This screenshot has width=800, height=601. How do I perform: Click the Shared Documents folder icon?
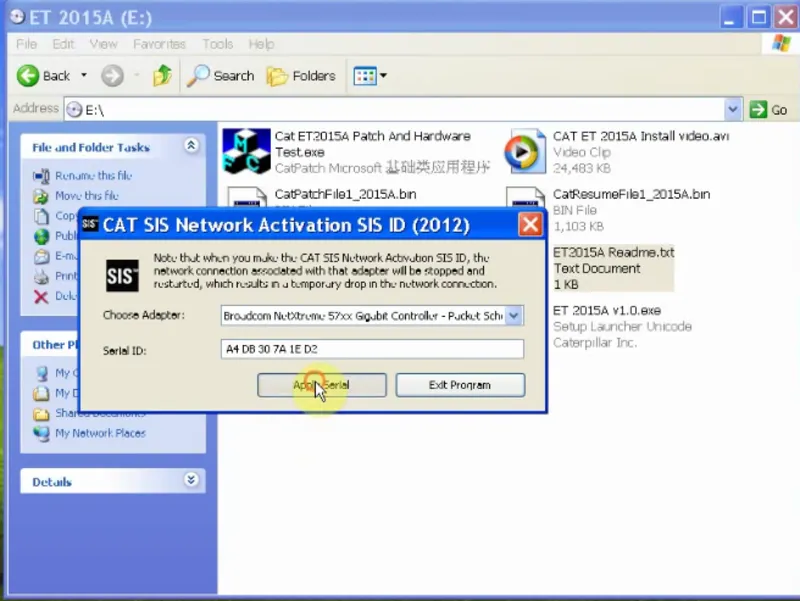pos(41,414)
